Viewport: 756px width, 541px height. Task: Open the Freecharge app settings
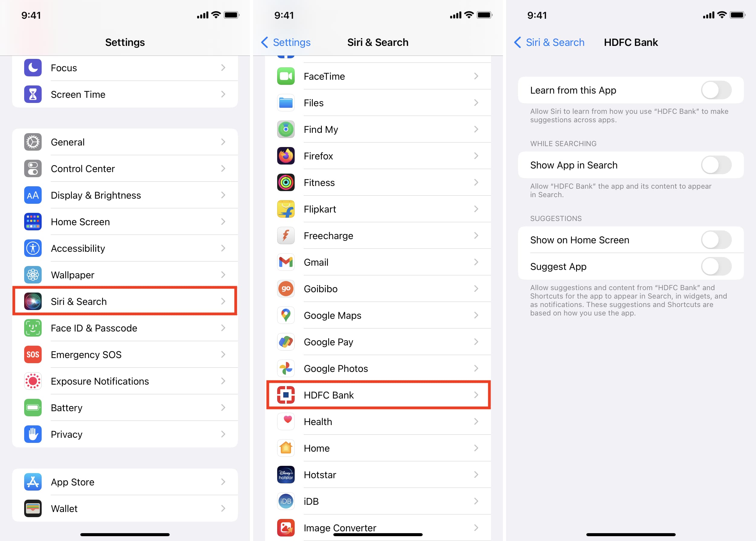tap(378, 236)
